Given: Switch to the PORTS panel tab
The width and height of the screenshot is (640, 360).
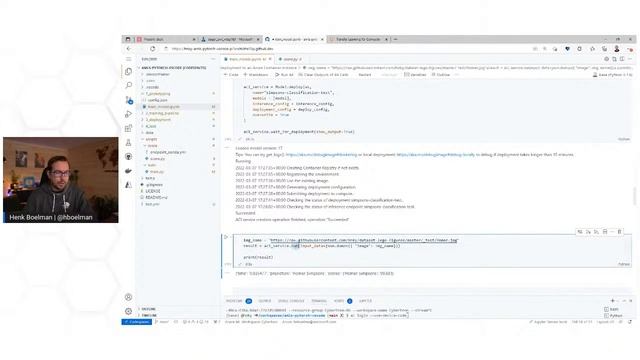Looking at the screenshot, I should click(339, 301).
